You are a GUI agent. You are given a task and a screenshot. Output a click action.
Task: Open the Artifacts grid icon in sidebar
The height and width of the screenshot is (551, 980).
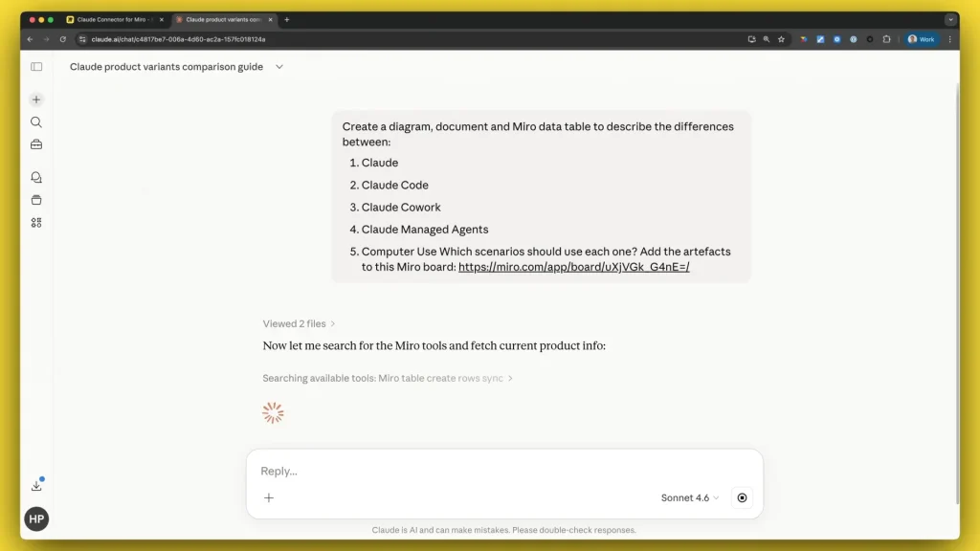click(x=36, y=222)
